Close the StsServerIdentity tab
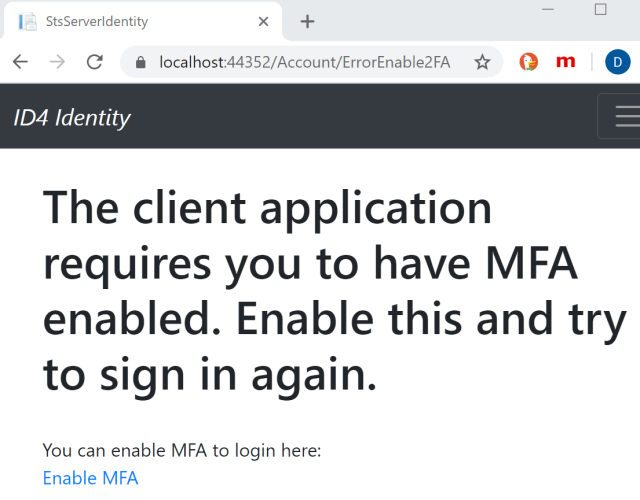 (x=263, y=21)
